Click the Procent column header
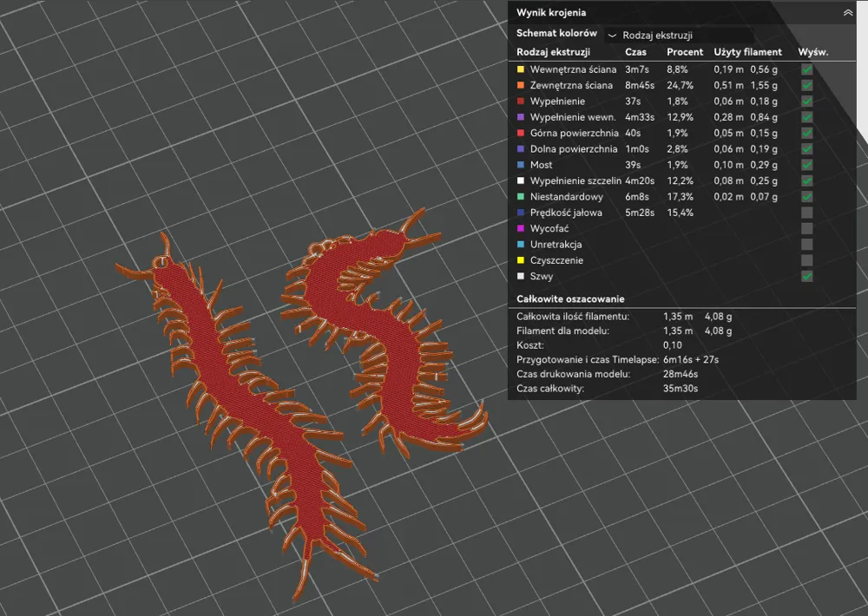 pyautogui.click(x=685, y=52)
